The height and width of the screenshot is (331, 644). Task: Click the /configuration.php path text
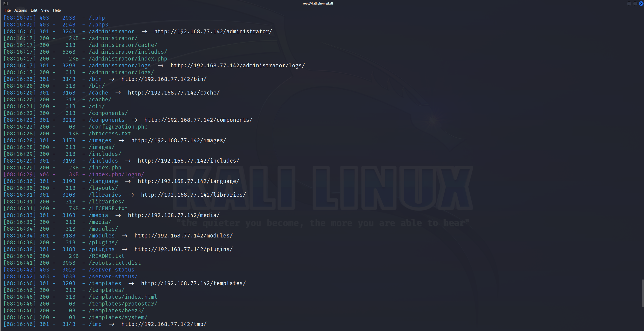tap(118, 127)
